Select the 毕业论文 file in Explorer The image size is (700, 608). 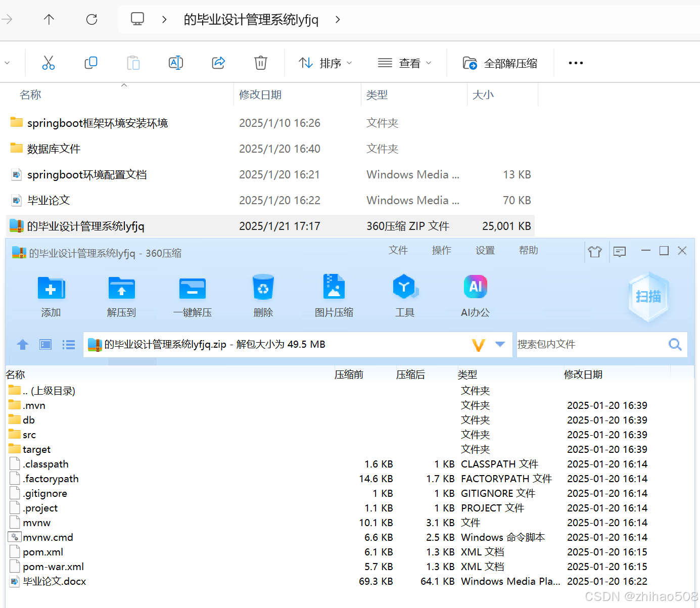(49, 200)
